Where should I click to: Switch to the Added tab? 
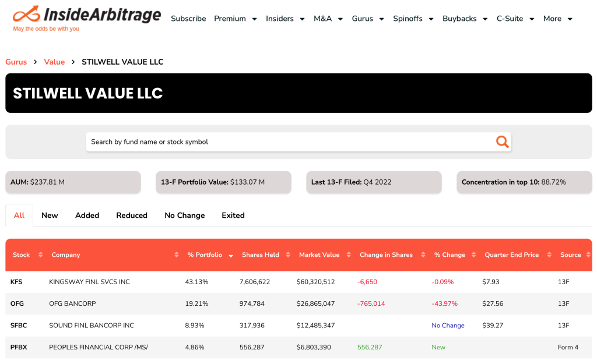(87, 215)
